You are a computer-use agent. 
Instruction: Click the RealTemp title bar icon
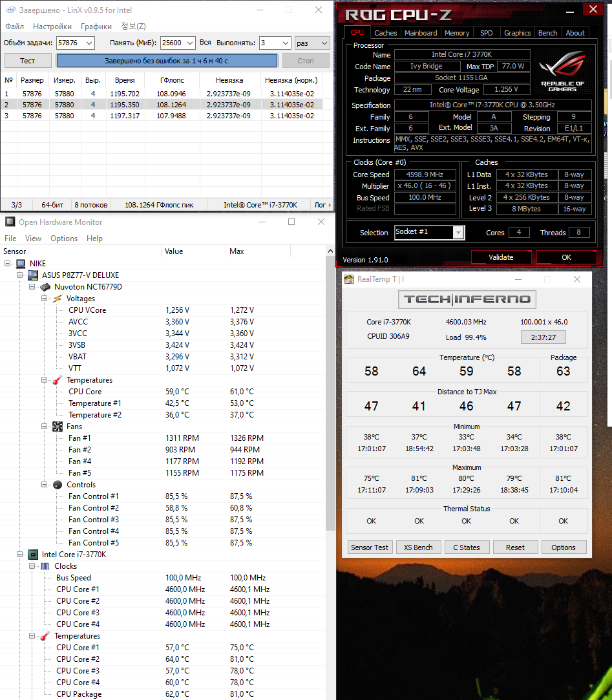pyautogui.click(x=348, y=279)
